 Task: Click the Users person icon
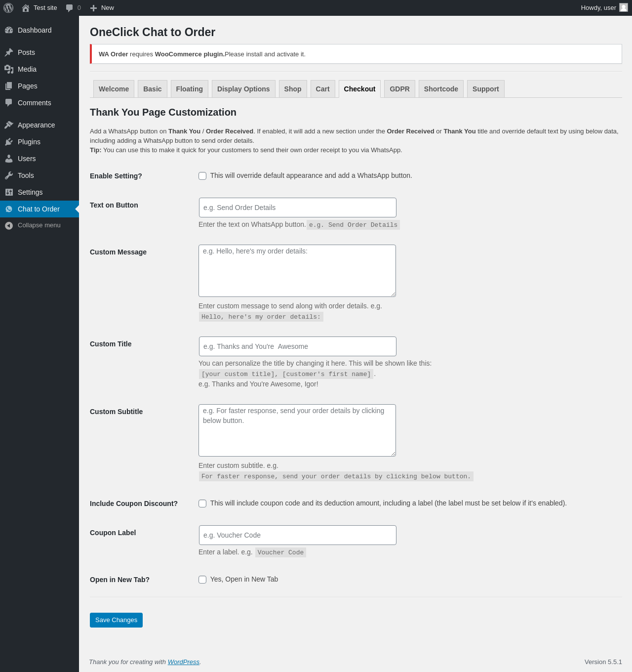tap(9, 159)
